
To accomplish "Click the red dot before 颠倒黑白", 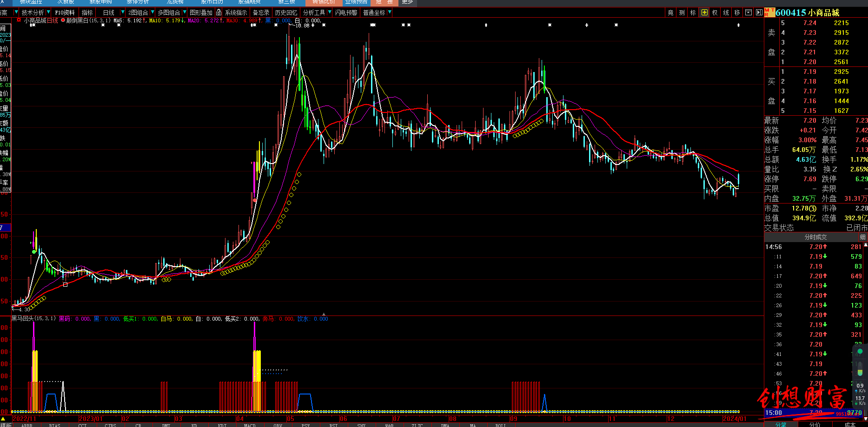I will click(63, 20).
